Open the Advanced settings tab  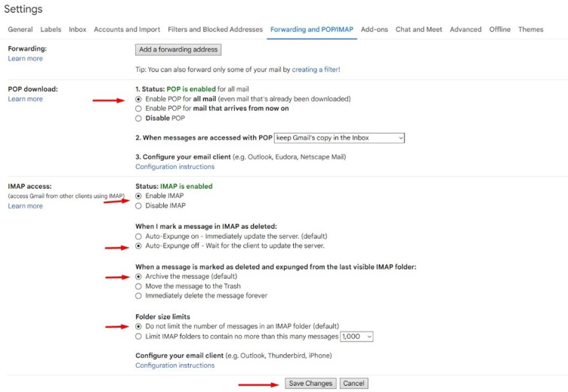(x=465, y=29)
